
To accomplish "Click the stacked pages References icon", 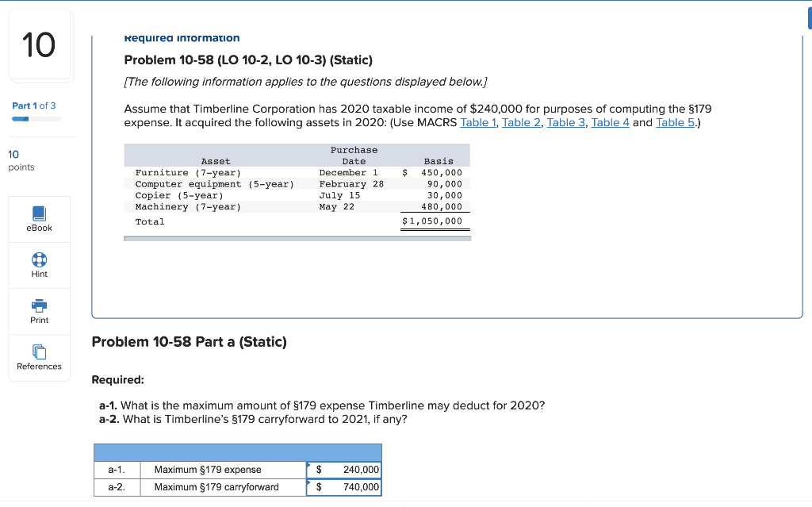I will (x=39, y=351).
